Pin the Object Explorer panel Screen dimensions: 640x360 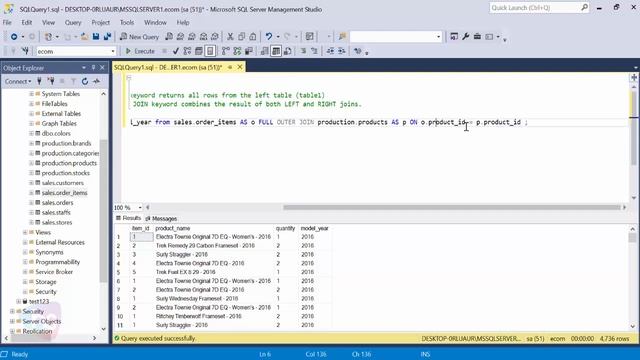pyautogui.click(x=93, y=68)
